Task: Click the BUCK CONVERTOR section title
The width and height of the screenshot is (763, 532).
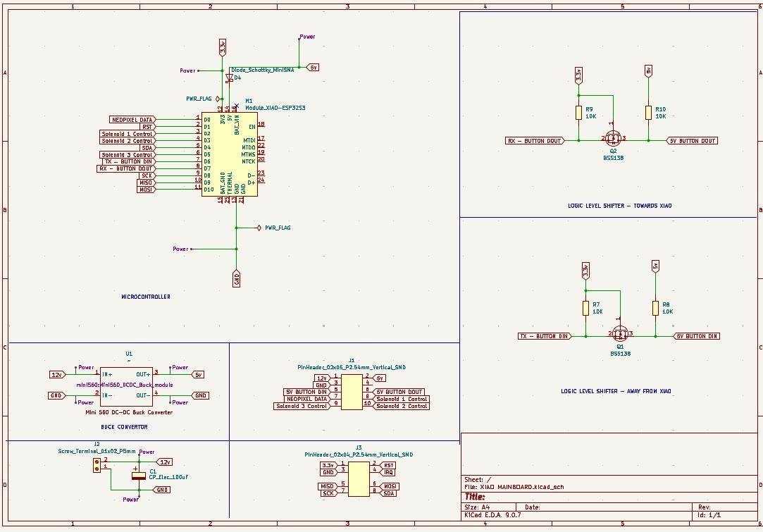Action: pos(124,427)
